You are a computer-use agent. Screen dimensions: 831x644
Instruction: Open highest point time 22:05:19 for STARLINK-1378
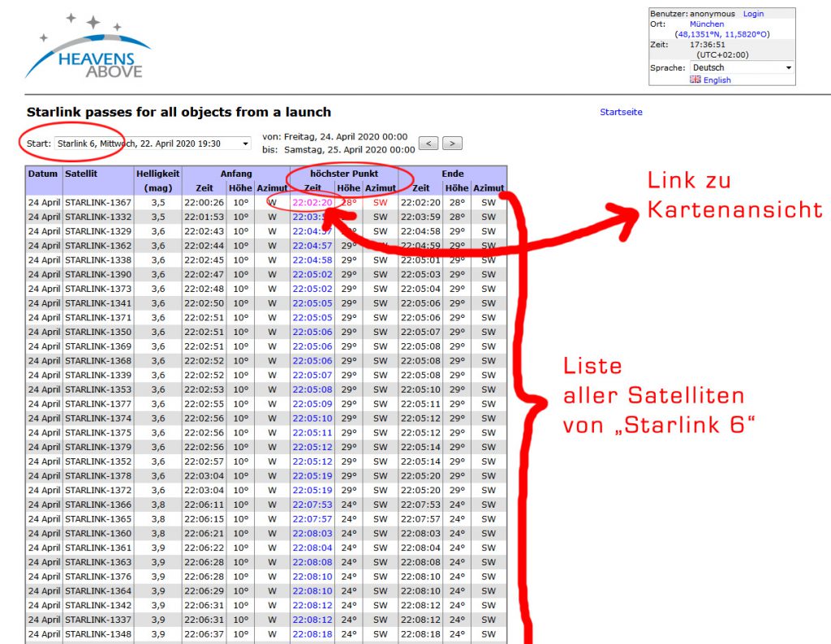click(x=312, y=475)
